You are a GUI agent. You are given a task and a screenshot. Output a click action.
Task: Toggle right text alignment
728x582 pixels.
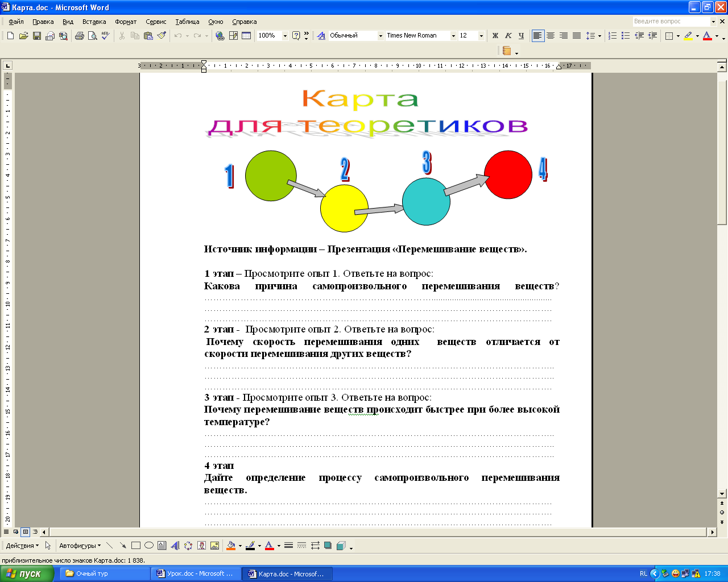point(564,36)
